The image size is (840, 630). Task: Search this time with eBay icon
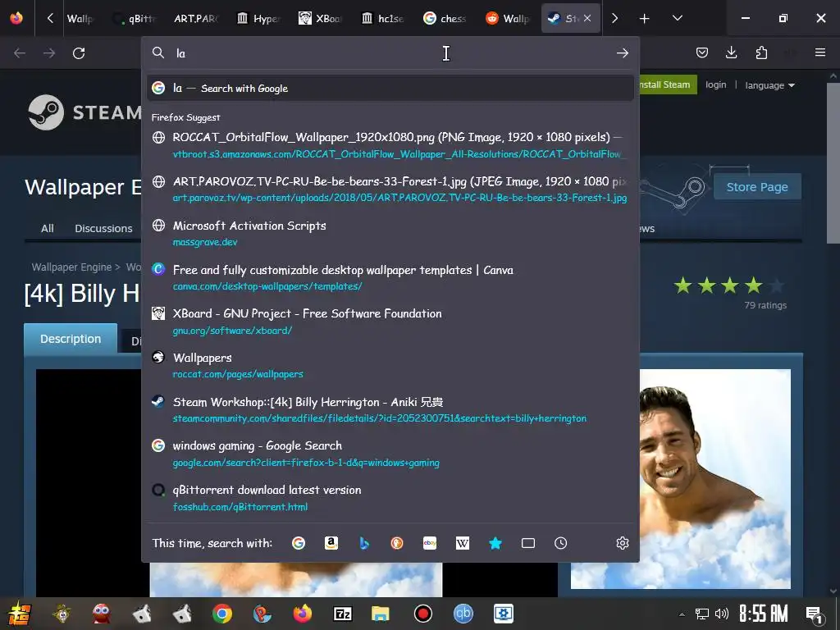(430, 543)
